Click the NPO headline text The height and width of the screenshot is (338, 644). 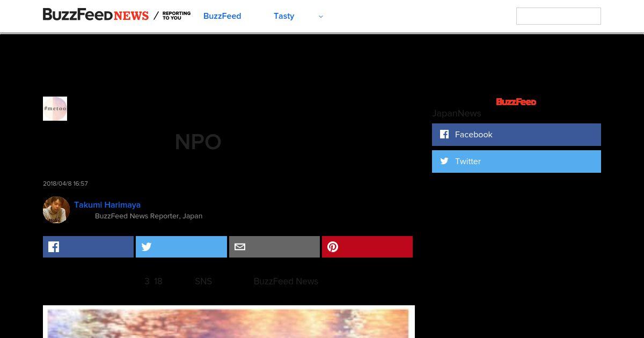198,142
